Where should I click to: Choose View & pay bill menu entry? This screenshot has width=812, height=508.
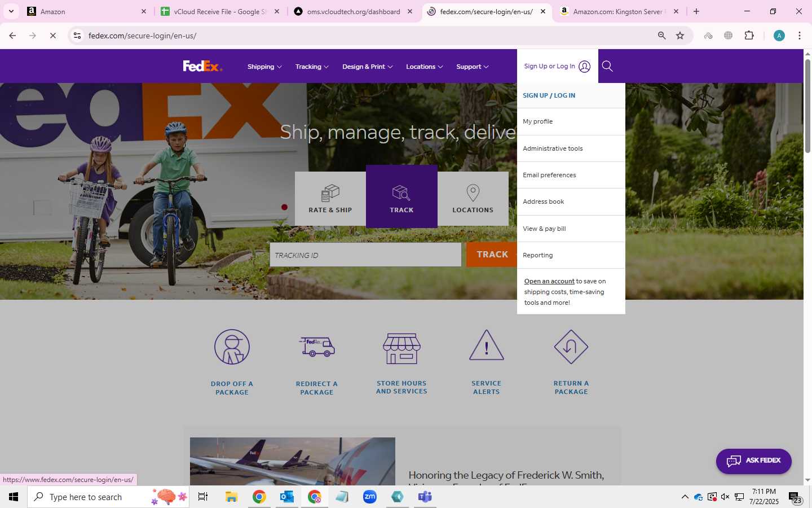coord(571,229)
